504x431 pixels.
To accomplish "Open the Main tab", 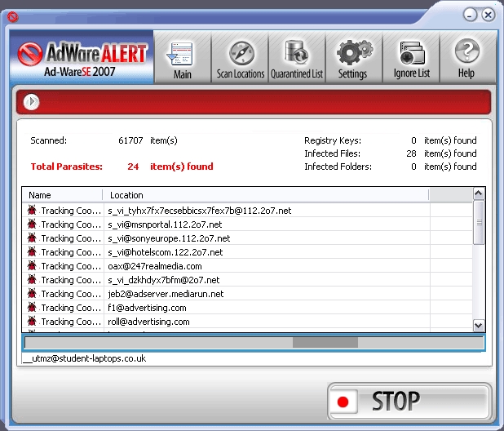I will tap(182, 57).
